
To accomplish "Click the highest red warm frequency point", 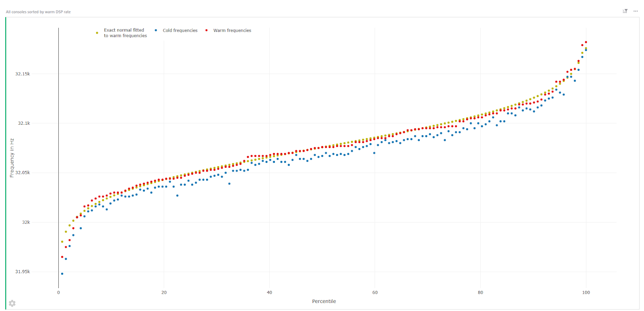I will [586, 42].
